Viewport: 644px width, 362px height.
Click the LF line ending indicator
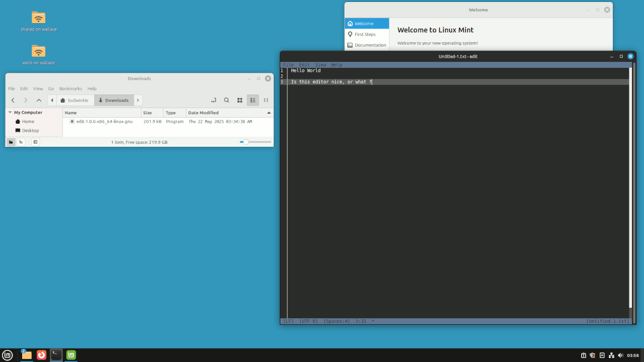click(x=288, y=321)
